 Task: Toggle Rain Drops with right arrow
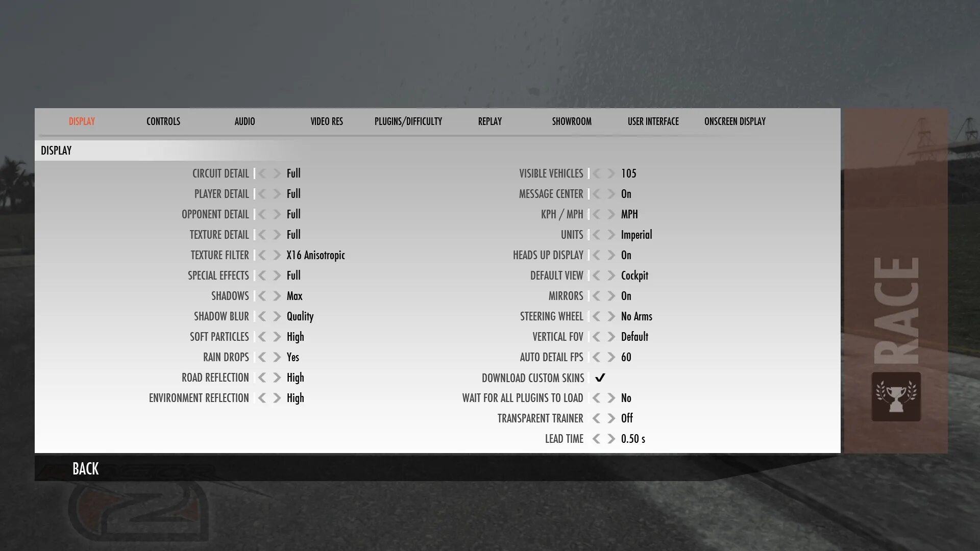(x=277, y=357)
